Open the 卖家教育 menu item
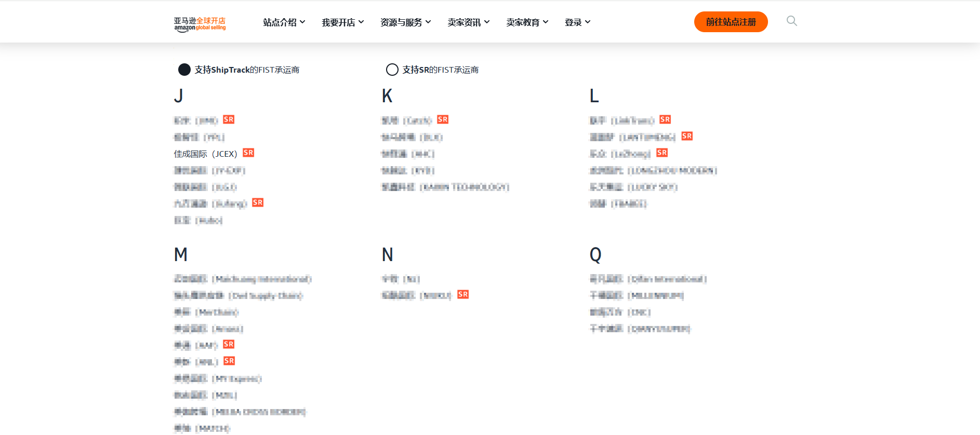Viewport: 980px width, 435px height. coord(527,22)
